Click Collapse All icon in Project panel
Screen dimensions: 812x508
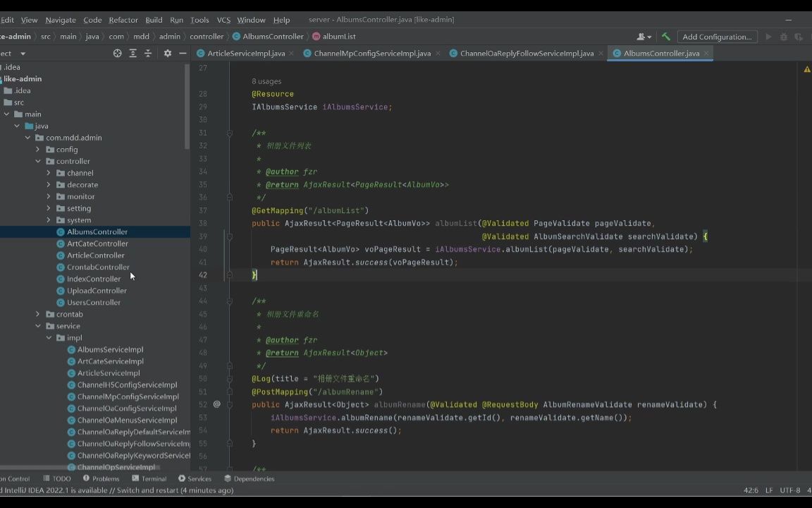click(149, 53)
